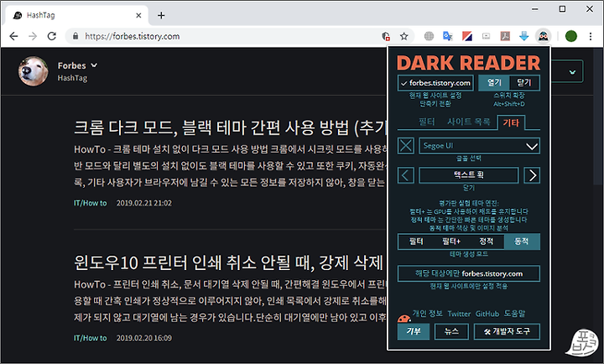This screenshot has height=364, width=604.
Task: Click the Google Translate extension icon
Action: coord(448,36)
